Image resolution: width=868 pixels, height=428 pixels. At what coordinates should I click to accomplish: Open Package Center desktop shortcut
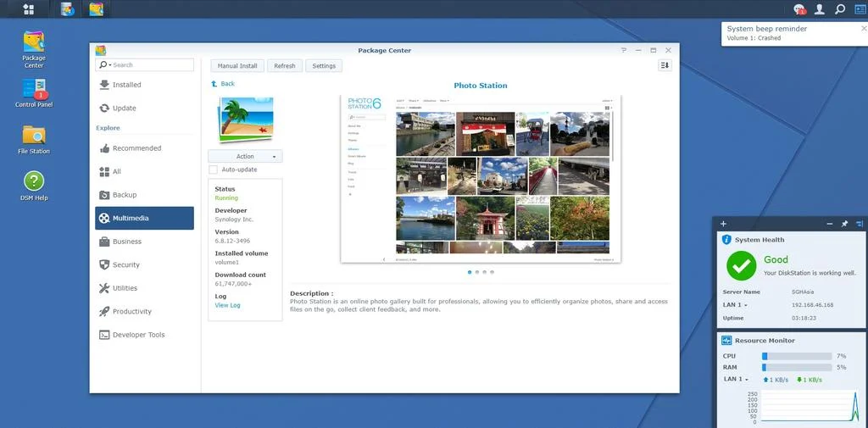pyautogui.click(x=34, y=50)
